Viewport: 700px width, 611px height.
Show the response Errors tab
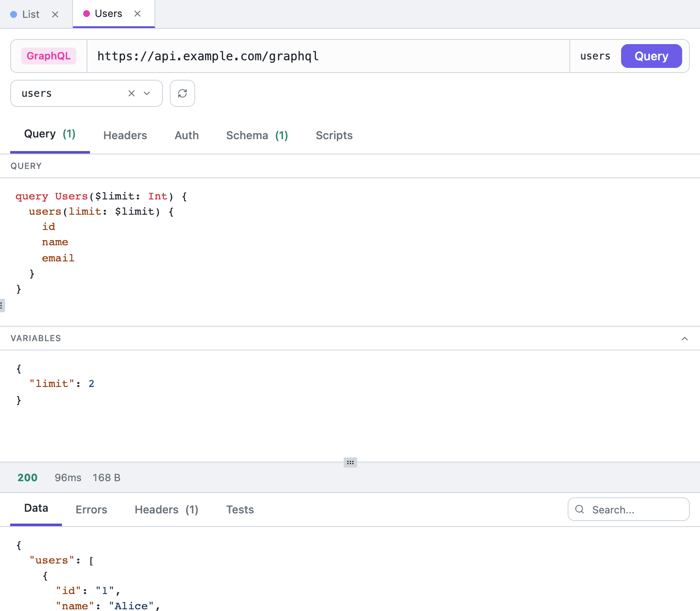tap(91, 510)
